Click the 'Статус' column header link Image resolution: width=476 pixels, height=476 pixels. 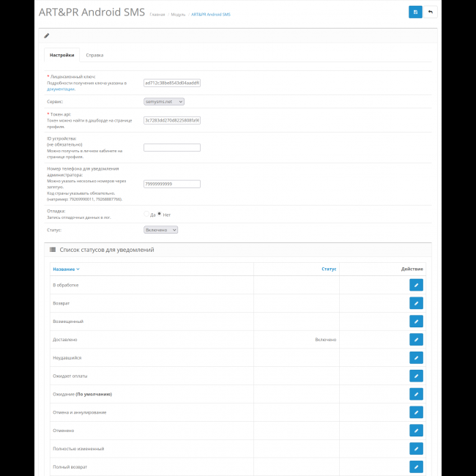click(329, 269)
